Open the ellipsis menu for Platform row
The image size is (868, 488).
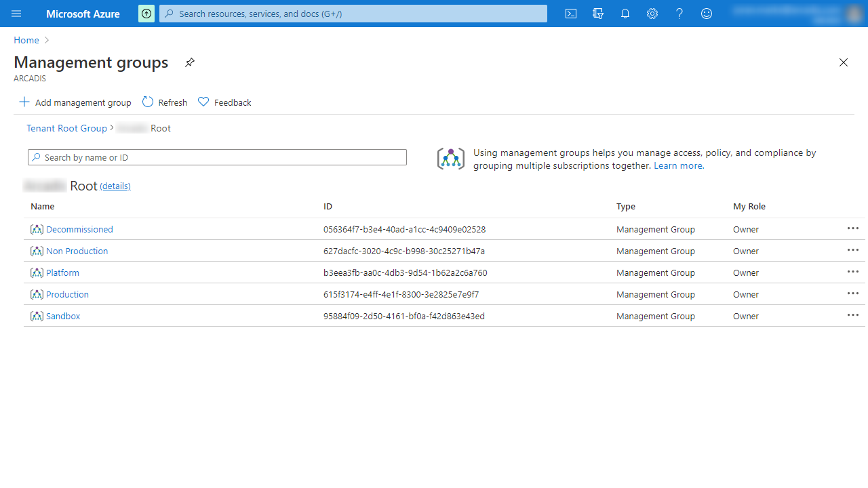(x=852, y=272)
